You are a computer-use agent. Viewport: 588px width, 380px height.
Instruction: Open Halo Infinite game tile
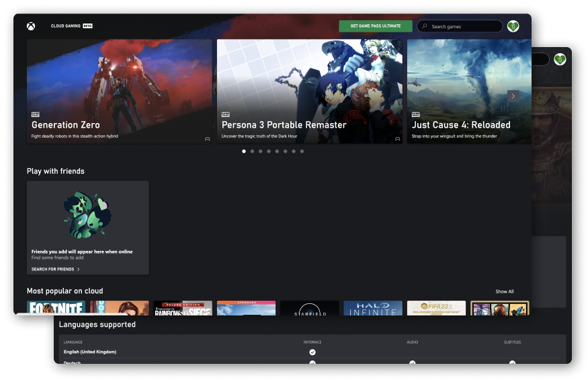373,308
